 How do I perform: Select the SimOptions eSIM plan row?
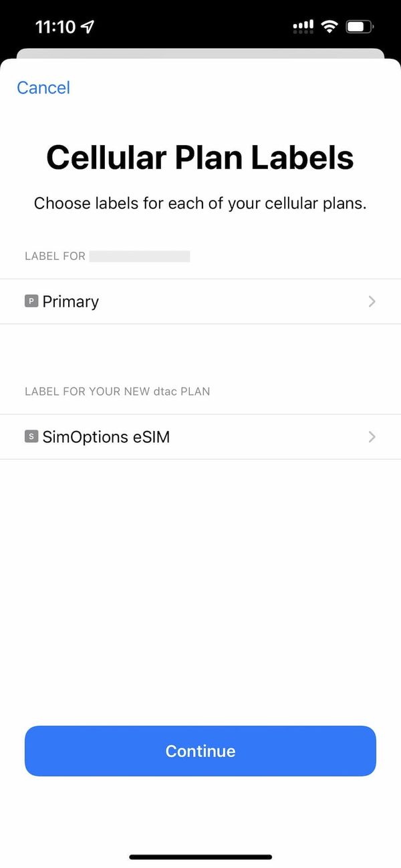coord(200,436)
